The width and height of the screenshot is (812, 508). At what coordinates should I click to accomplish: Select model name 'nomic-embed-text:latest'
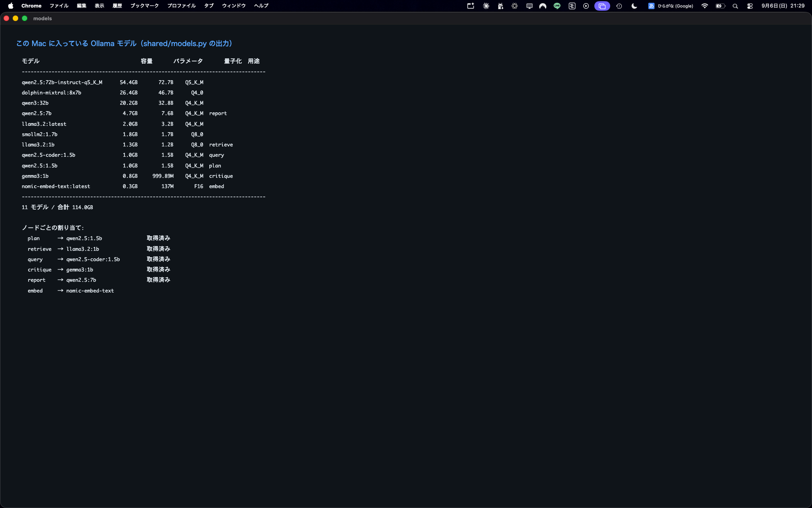click(x=56, y=187)
